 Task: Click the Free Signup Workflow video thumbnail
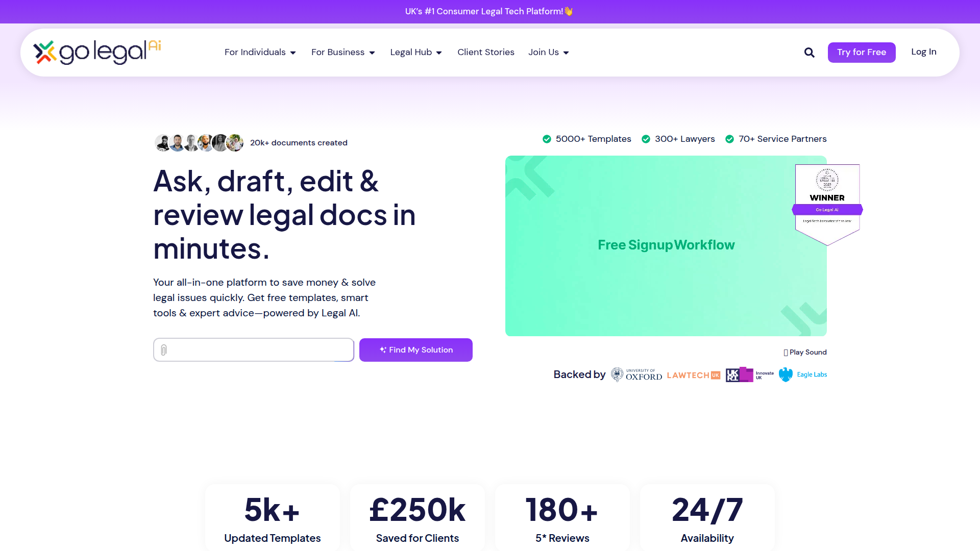666,245
